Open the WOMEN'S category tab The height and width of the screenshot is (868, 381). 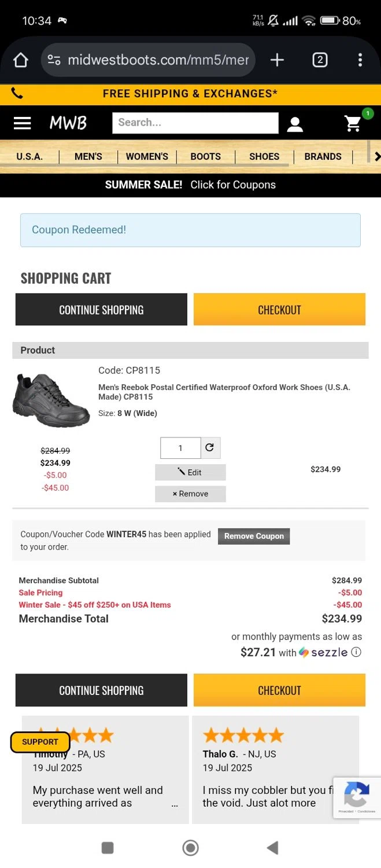147,156
